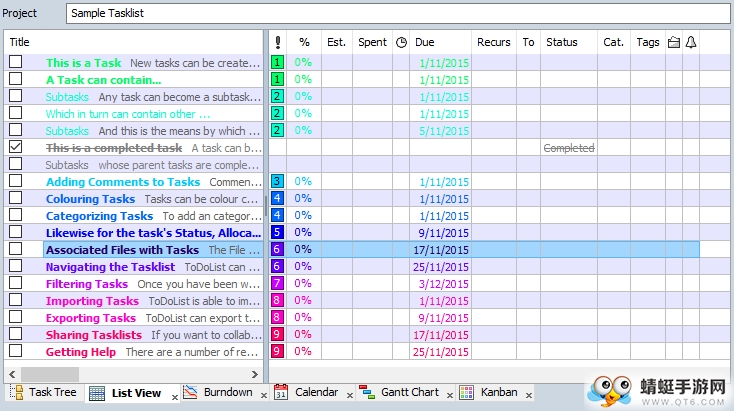Image resolution: width=734 pixels, height=411 pixels.
Task: Click priority 1 swatch of 'This is a Task'
Action: [277, 62]
